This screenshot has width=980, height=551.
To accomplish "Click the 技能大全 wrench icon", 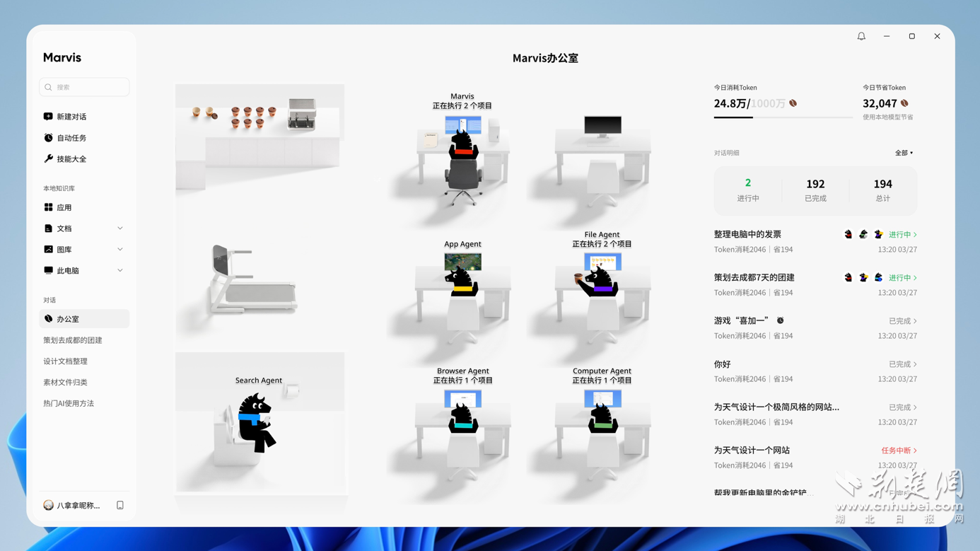I will (48, 159).
